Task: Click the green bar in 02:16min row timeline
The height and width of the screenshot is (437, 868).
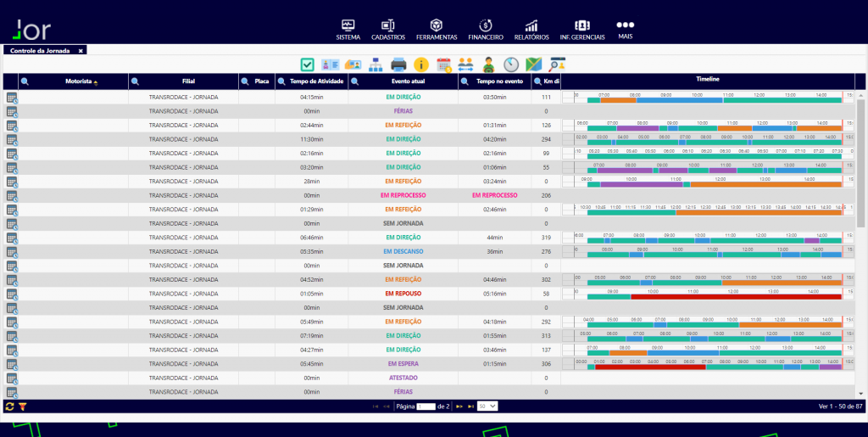Action: coord(714,157)
